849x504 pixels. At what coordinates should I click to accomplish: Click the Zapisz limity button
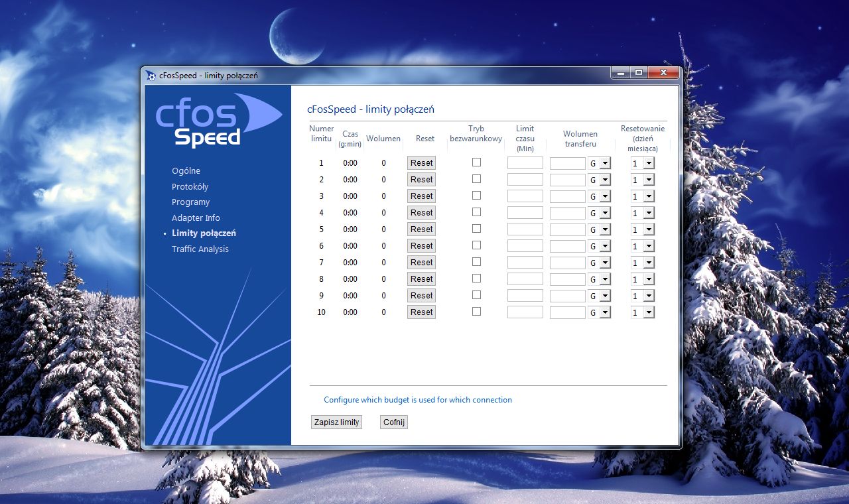pos(337,422)
